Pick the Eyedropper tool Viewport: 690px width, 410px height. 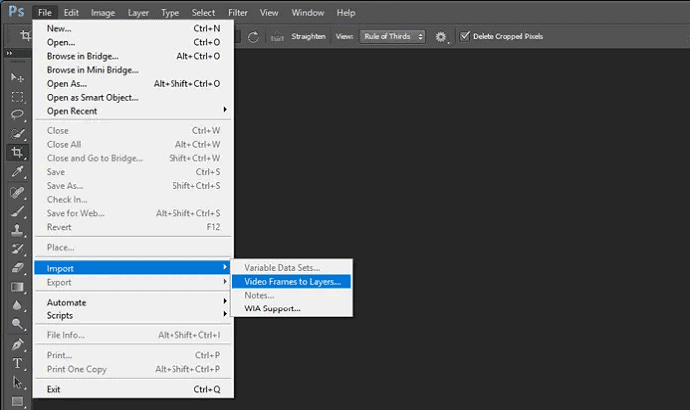pyautogui.click(x=17, y=172)
